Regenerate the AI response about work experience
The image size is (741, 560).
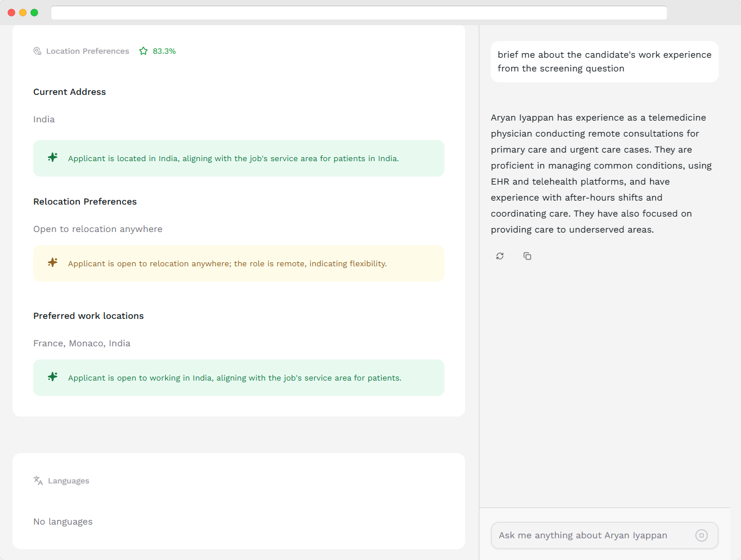point(500,256)
